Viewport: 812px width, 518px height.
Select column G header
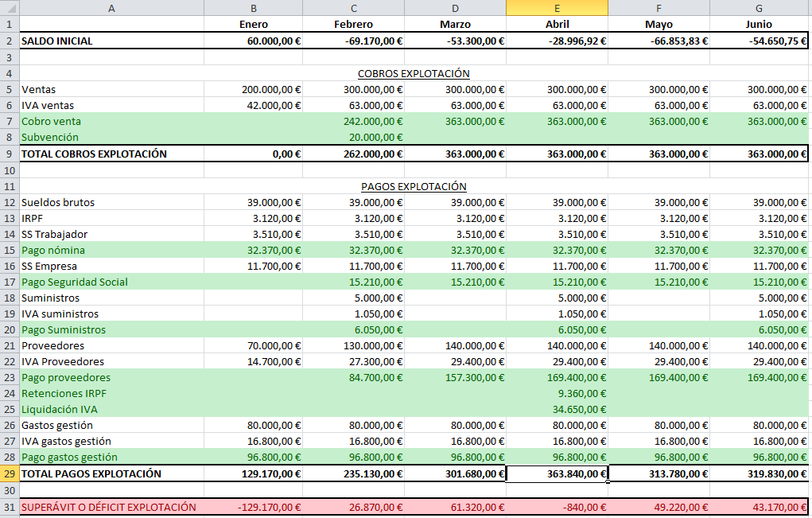pyautogui.click(x=759, y=8)
